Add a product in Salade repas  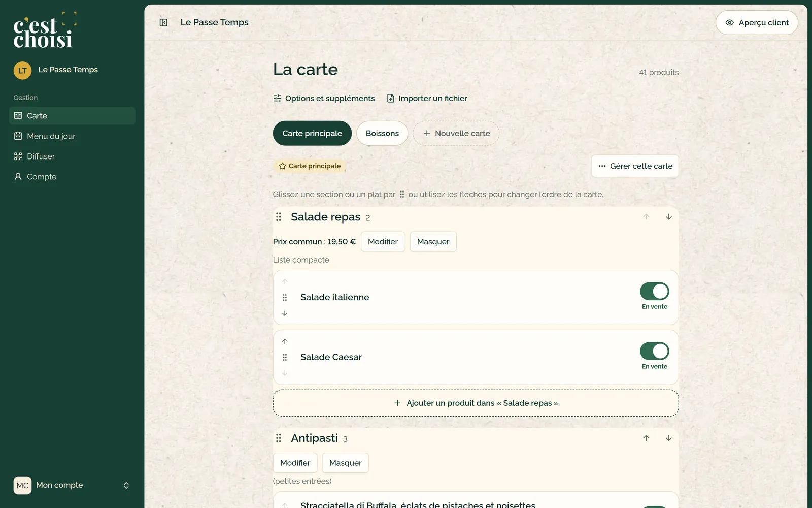point(476,403)
